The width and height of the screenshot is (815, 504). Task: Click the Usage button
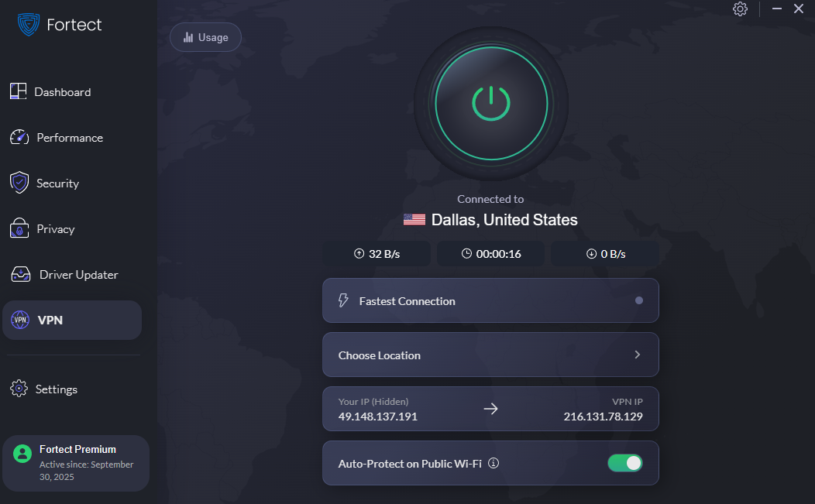coord(205,37)
